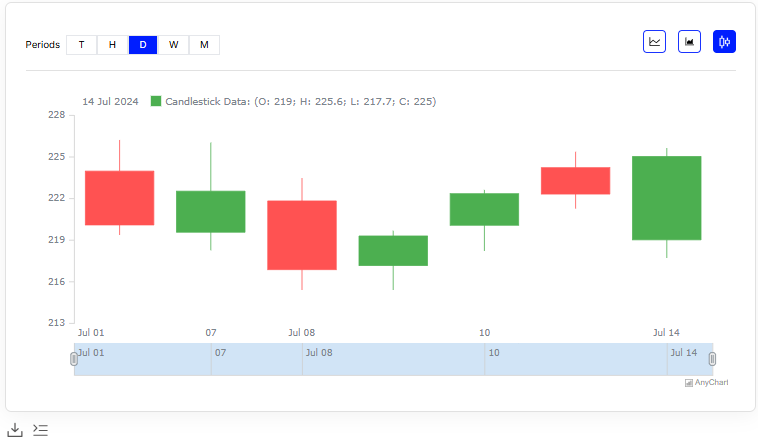
Task: Select the M monthly period
Action: pyautogui.click(x=204, y=45)
